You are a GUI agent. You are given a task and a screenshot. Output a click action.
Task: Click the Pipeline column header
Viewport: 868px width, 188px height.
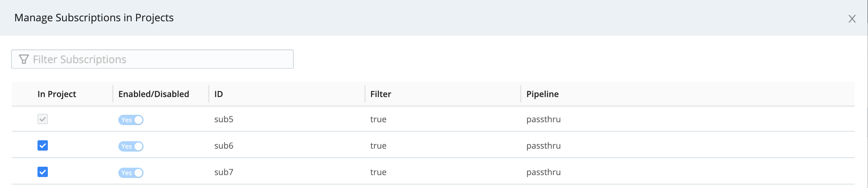[x=542, y=94]
